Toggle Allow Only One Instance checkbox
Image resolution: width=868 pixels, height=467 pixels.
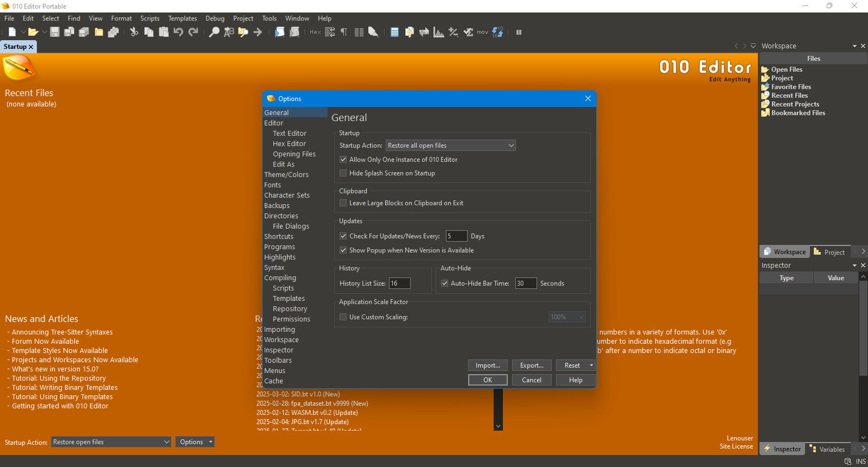tap(343, 160)
